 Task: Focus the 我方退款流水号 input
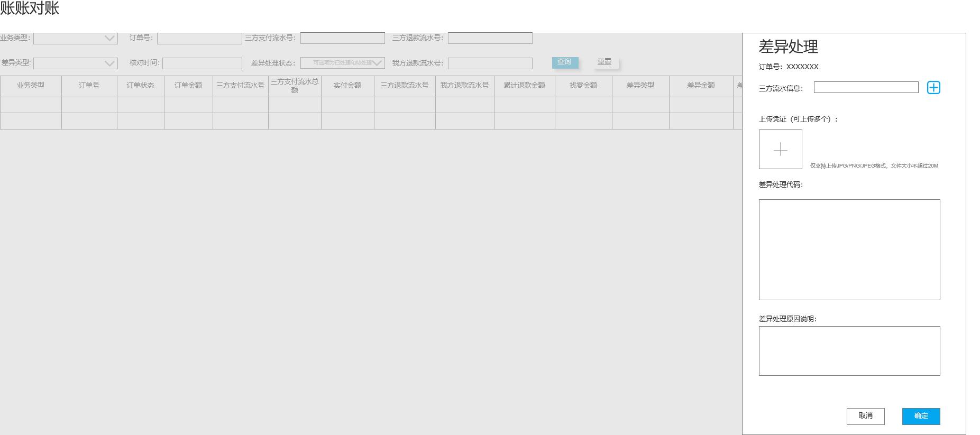[490, 63]
